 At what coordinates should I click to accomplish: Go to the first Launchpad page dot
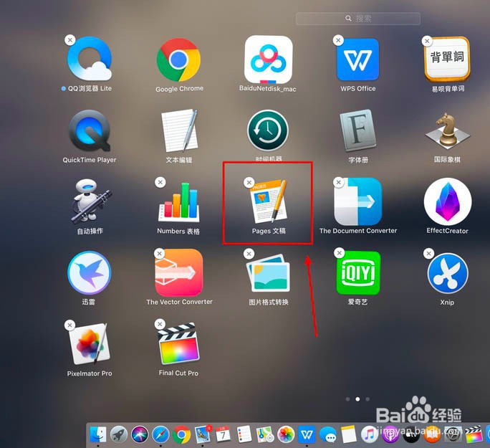tap(348, 399)
